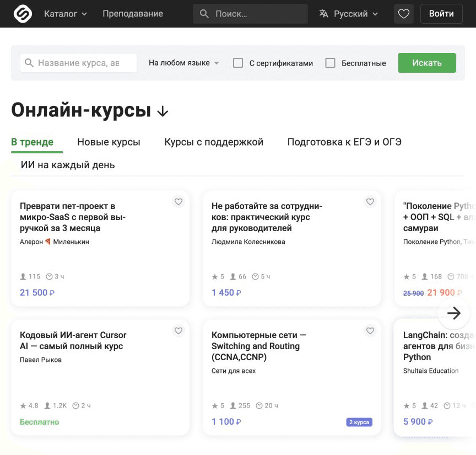Click the language translate icon

[323, 14]
